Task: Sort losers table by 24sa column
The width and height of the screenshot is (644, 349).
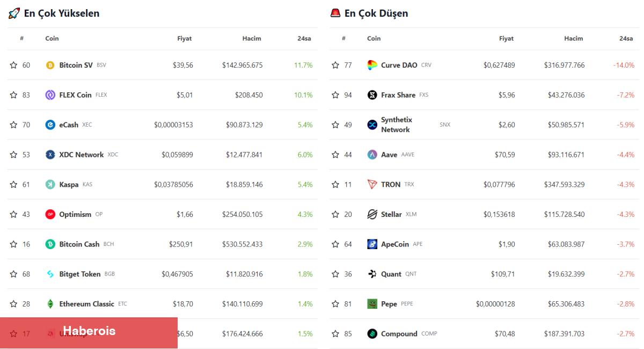Action: point(626,39)
